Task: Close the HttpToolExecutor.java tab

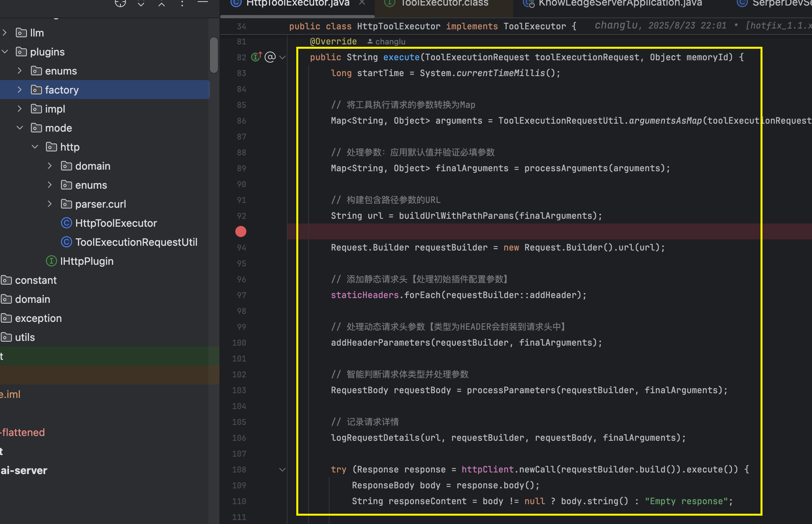Action: tap(362, 3)
